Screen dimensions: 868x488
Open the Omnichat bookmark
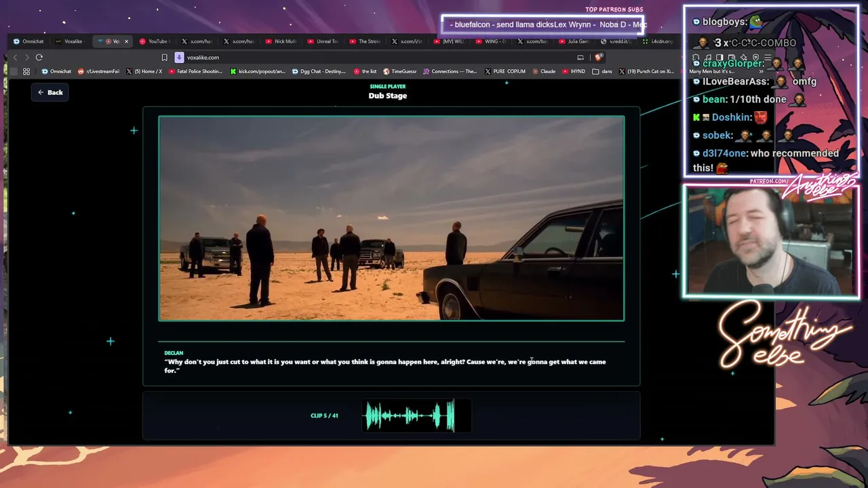click(x=56, y=71)
